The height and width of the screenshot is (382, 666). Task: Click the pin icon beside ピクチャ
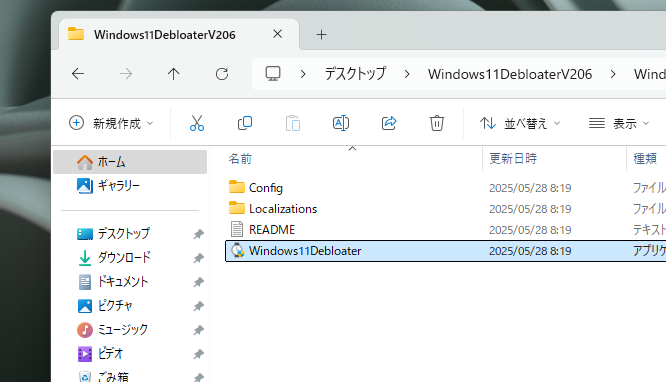(x=198, y=306)
